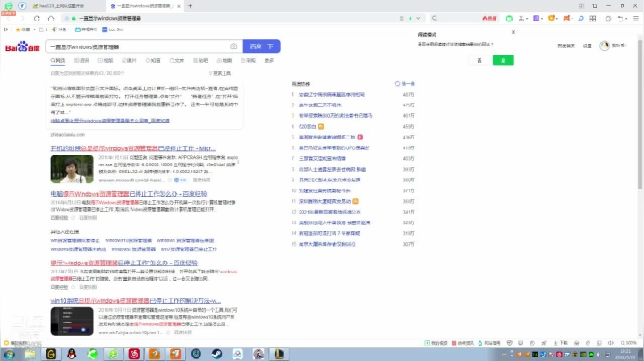Open hot search item ranked 12 starting 2021年
The width and height of the screenshot is (644, 361).
tap(329, 212)
